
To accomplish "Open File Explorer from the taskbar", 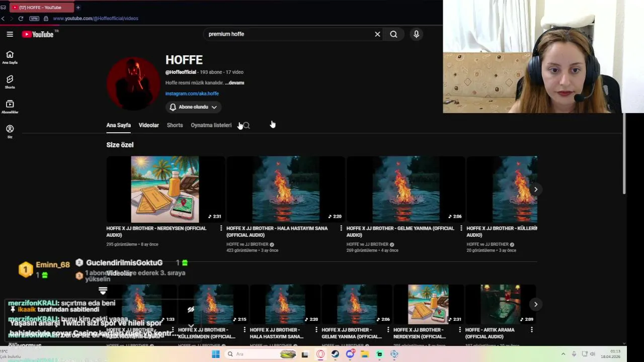I will point(365,354).
